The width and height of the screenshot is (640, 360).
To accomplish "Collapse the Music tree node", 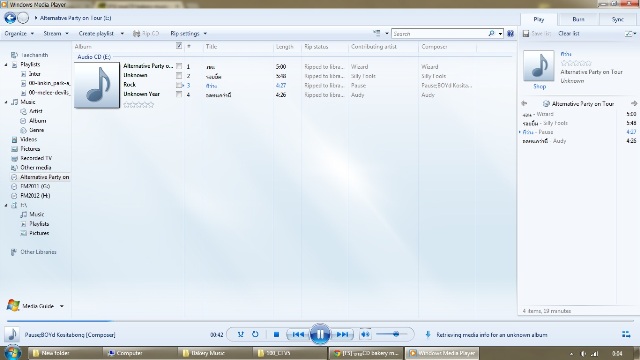I will (x=6, y=102).
